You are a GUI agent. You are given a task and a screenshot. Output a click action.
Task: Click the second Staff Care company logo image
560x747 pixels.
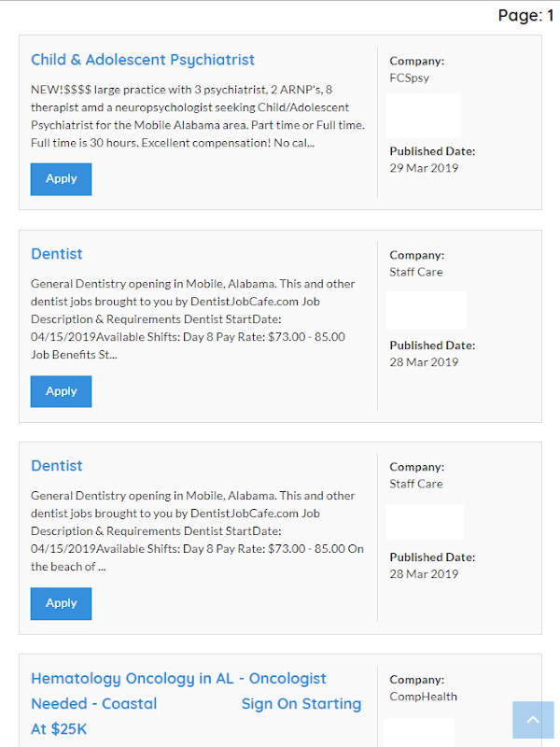[426, 522]
